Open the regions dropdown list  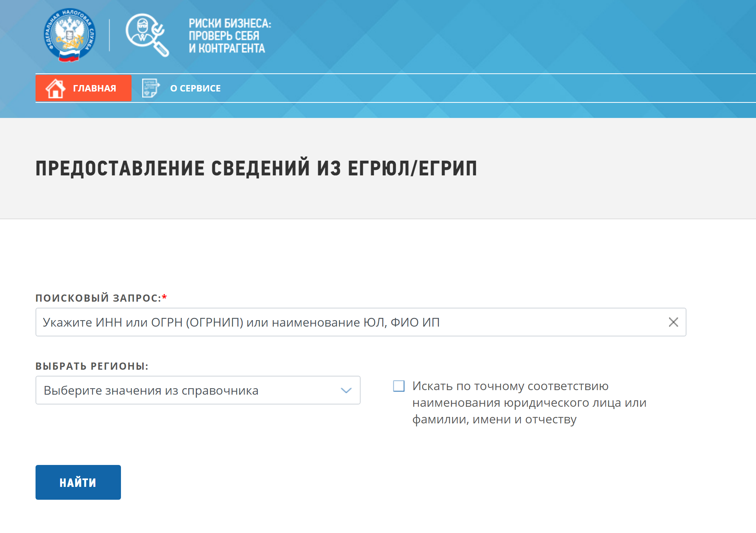[198, 390]
